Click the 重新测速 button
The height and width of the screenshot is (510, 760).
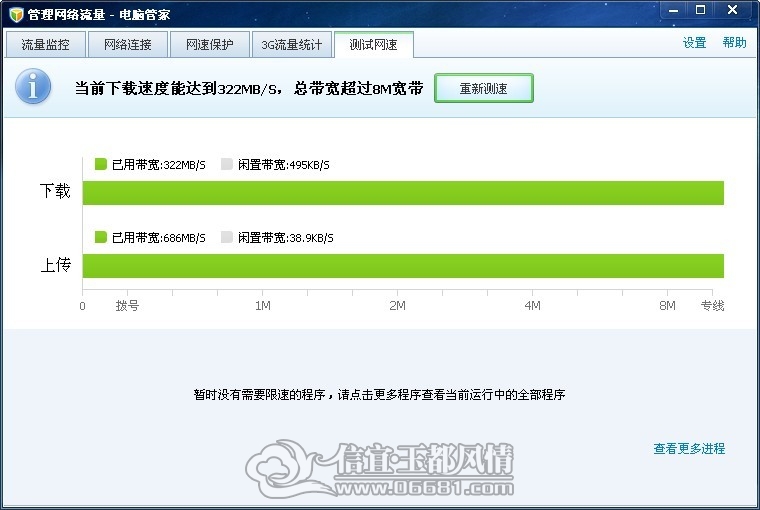484,88
